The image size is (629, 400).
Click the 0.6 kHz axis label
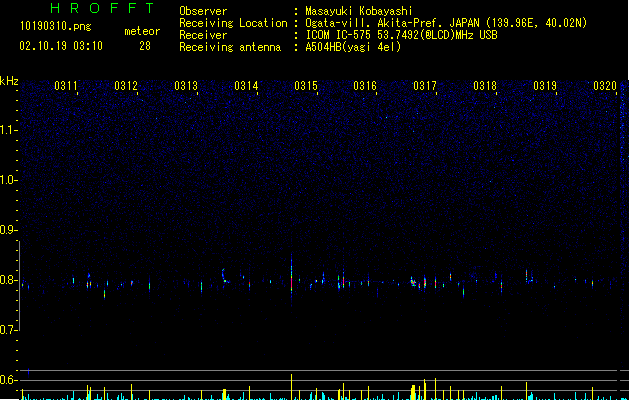8,380
